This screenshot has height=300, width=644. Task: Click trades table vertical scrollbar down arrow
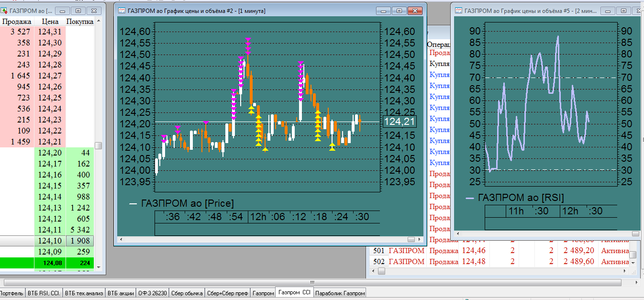(x=633, y=263)
